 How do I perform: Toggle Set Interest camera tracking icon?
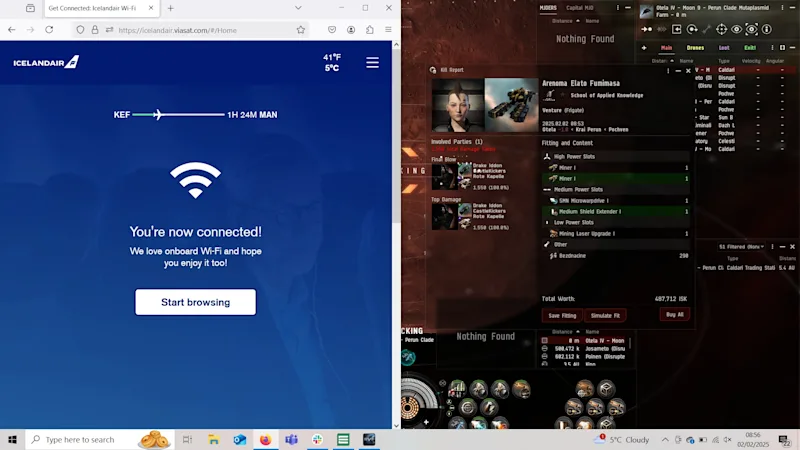pos(752,30)
